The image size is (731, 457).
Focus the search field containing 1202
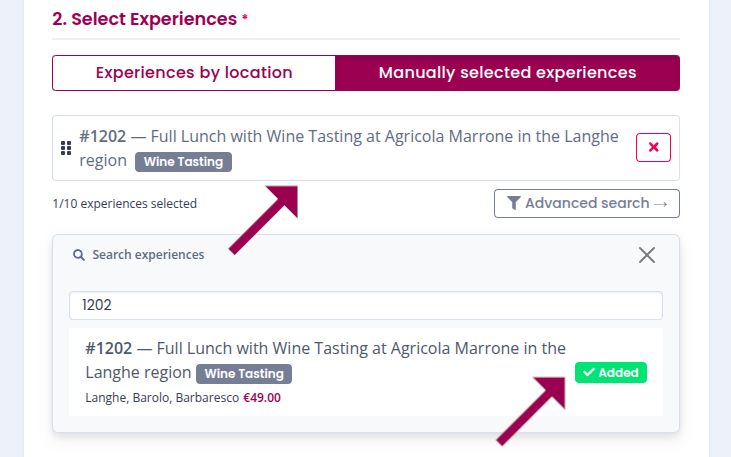click(x=365, y=305)
